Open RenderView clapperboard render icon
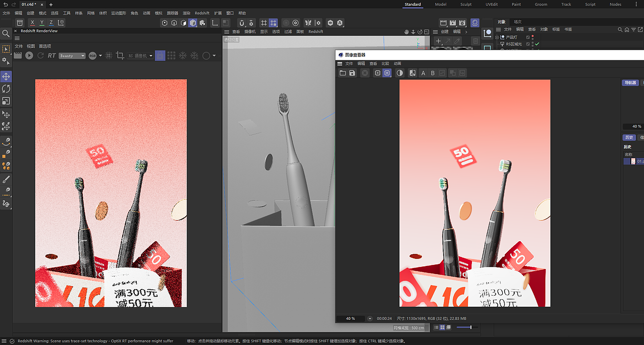The image size is (644, 345). tap(18, 55)
